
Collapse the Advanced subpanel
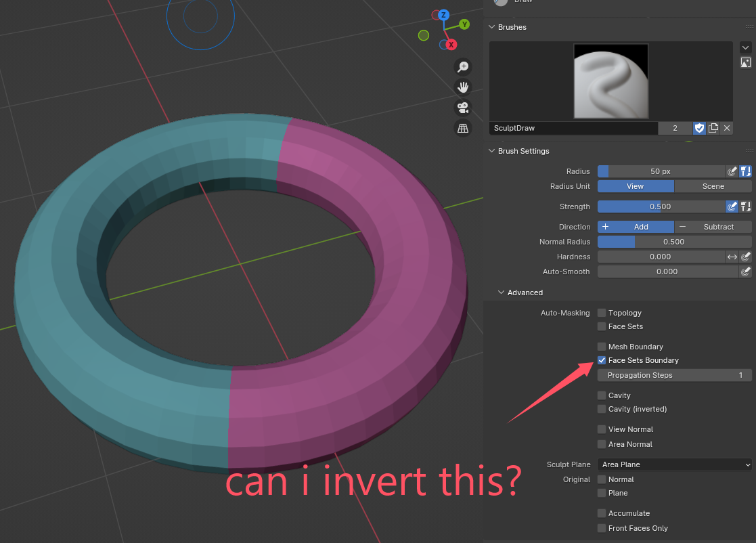point(502,292)
